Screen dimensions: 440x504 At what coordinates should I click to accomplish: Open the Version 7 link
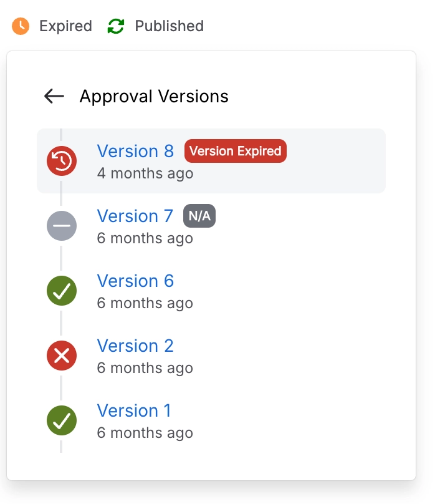135,216
